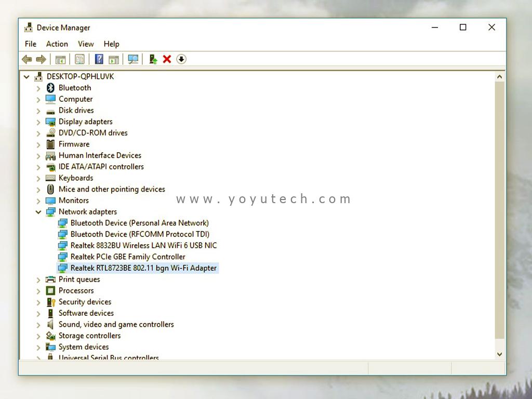Open Properties toolbar icon
Image resolution: width=532 pixels, height=399 pixels.
79,59
